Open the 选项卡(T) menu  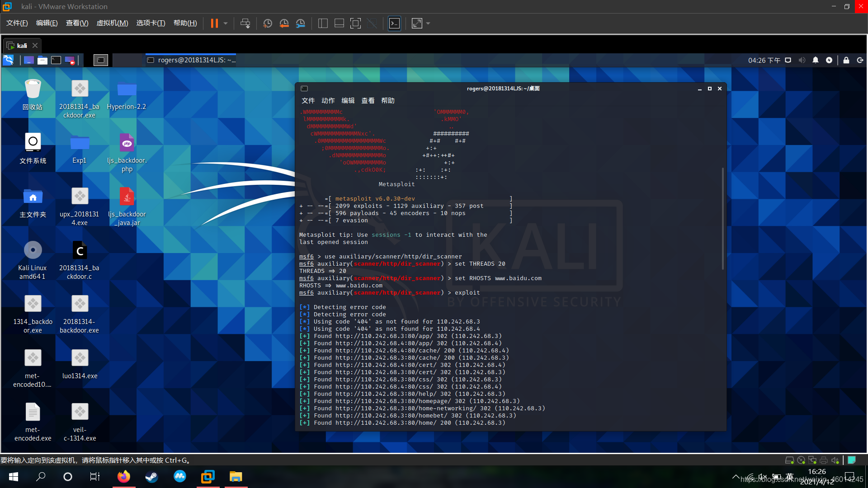[x=151, y=23]
